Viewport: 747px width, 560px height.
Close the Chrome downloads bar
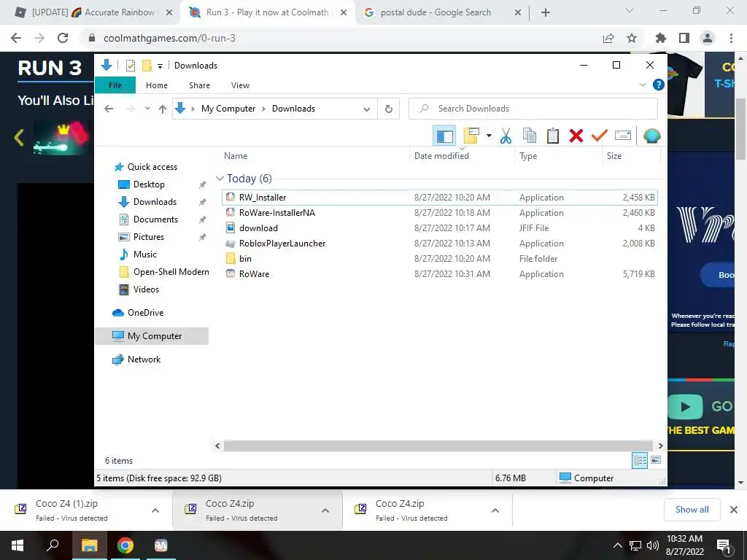point(734,510)
